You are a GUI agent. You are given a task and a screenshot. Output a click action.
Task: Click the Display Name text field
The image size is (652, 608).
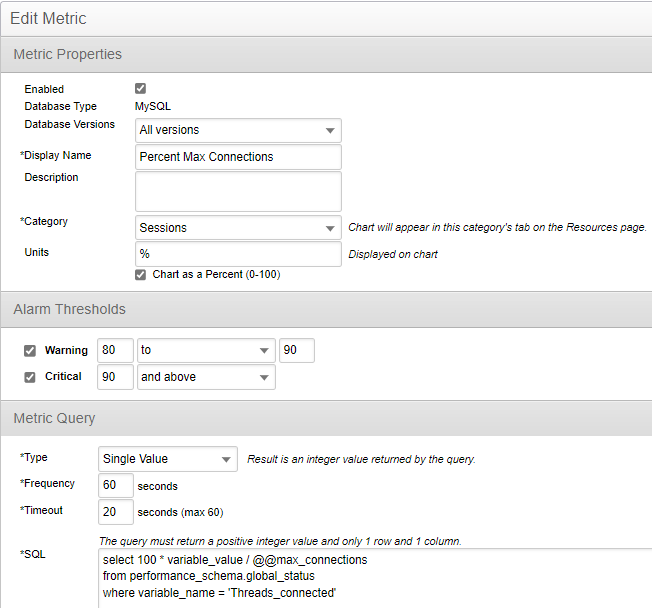point(238,157)
